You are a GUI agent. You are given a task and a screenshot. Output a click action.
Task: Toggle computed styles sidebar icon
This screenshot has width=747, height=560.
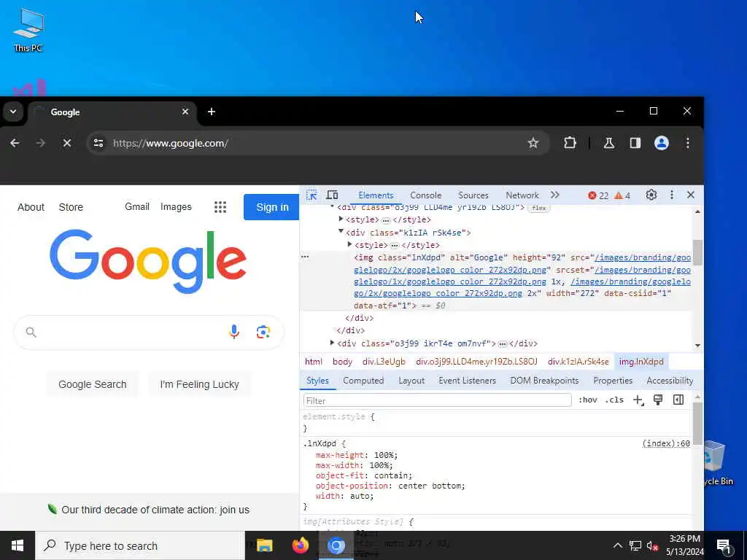pos(678,400)
